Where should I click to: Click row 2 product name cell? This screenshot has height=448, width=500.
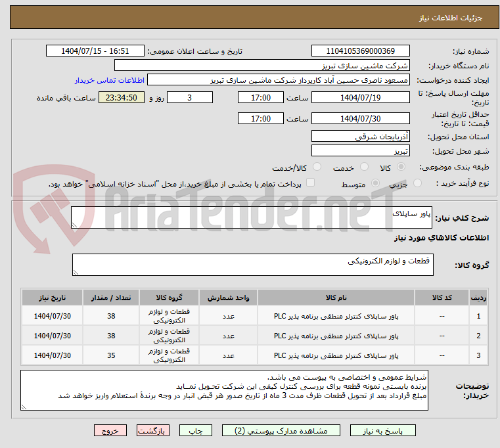point(336,336)
